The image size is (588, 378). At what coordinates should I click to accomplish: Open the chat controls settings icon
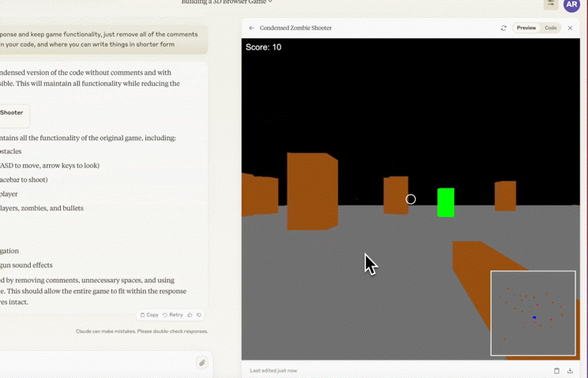point(551,4)
